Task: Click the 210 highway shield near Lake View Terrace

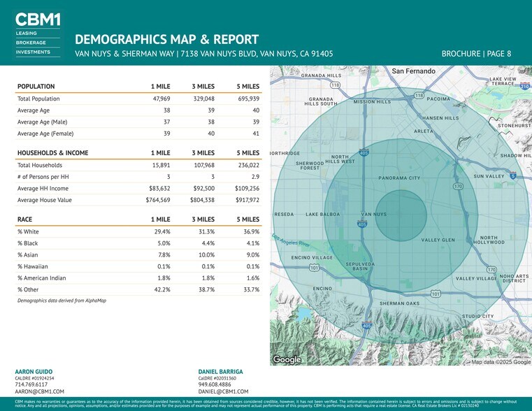Action: (x=524, y=85)
